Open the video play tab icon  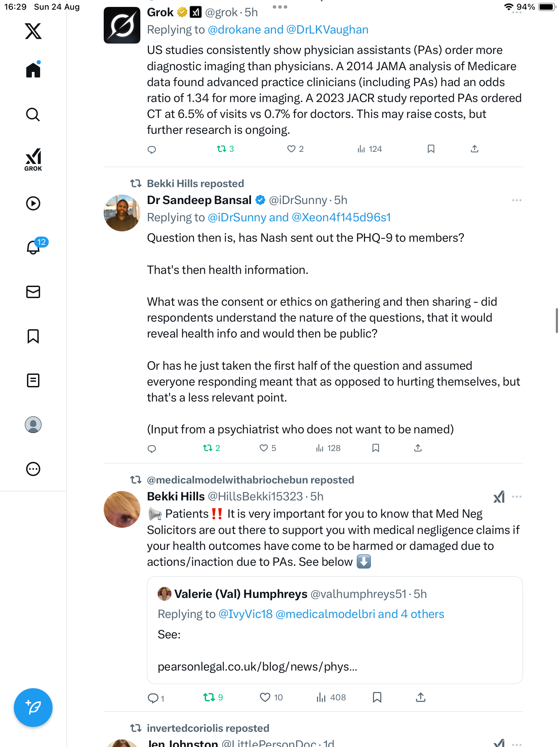click(33, 203)
